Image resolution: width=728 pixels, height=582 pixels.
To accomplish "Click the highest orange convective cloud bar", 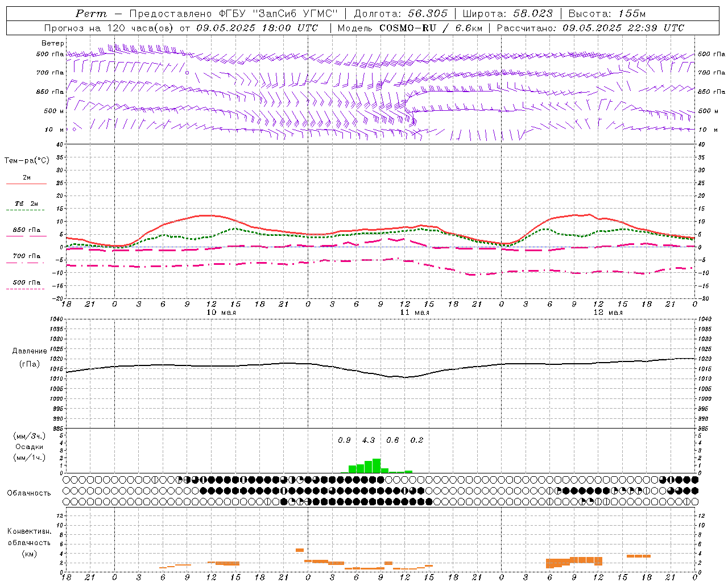I will click(300, 550).
